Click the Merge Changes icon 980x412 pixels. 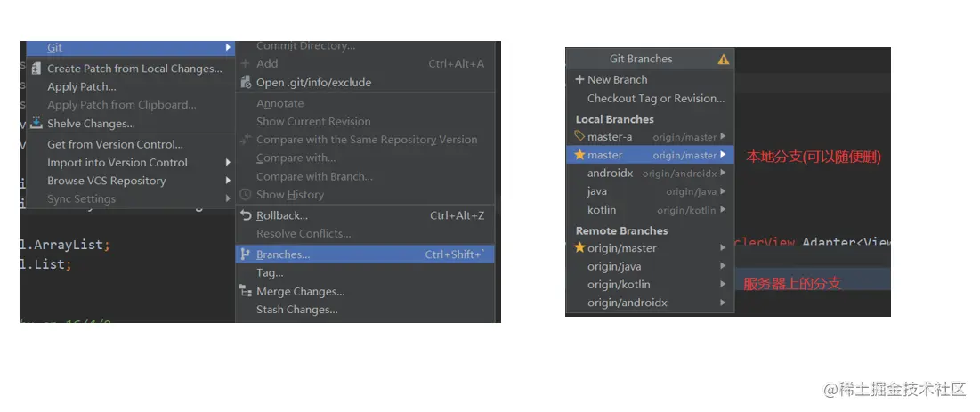point(247,291)
